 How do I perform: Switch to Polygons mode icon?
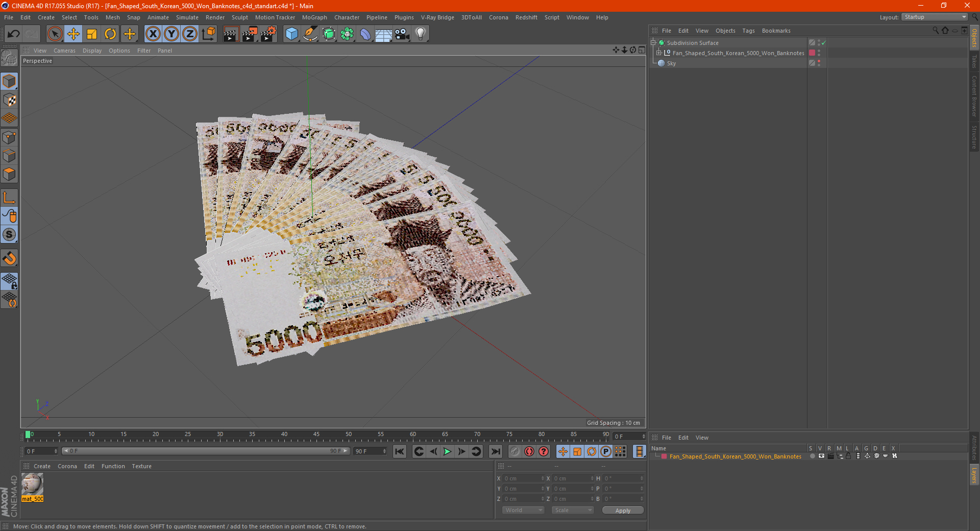pyautogui.click(x=9, y=174)
